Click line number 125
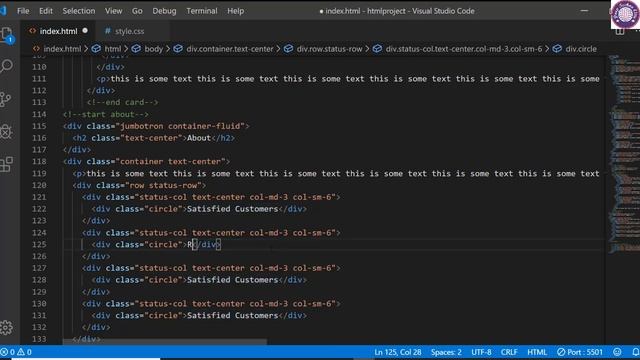 click(39, 244)
